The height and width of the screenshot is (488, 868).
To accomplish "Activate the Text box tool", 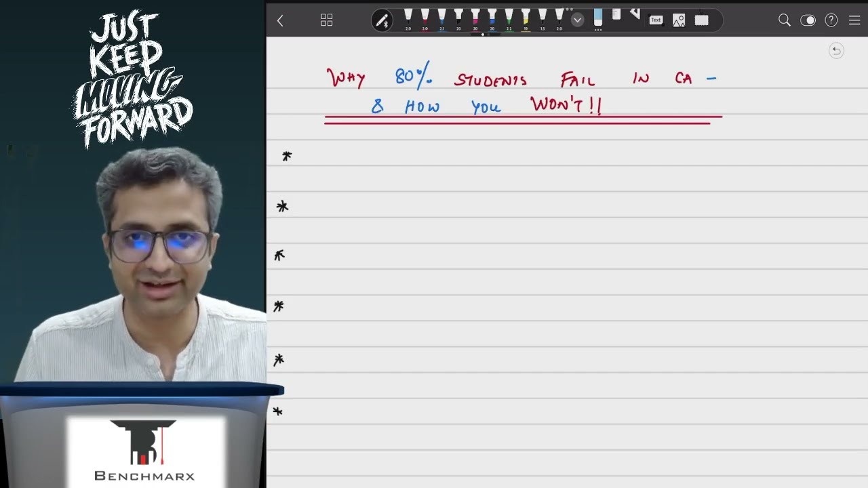I will (656, 20).
